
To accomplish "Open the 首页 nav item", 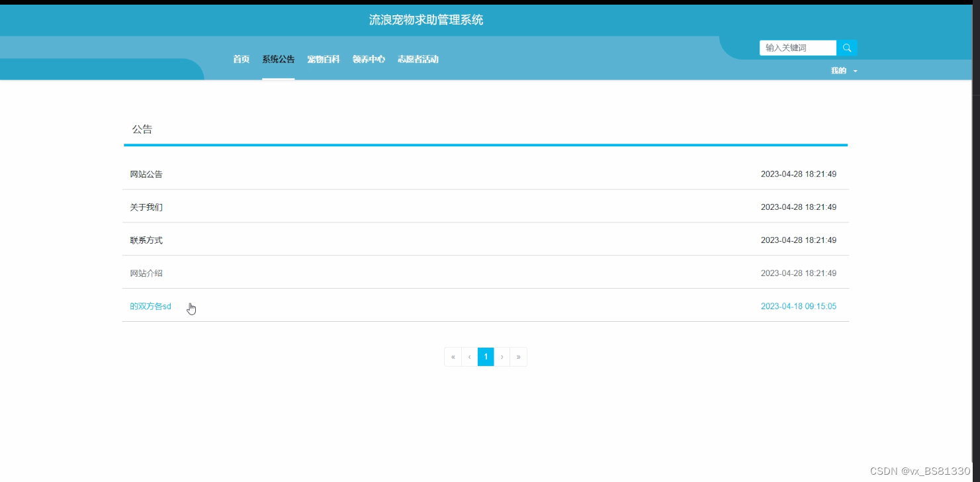I will [x=242, y=60].
